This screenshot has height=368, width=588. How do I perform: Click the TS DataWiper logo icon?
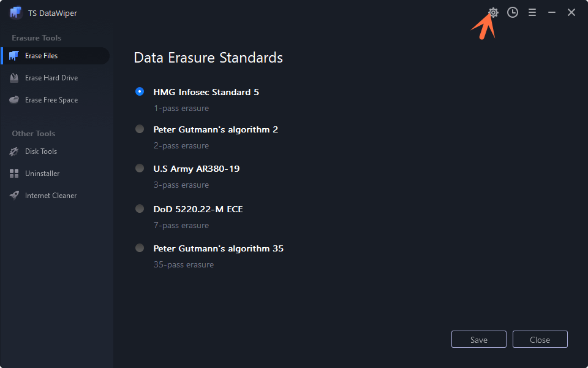pyautogui.click(x=15, y=12)
